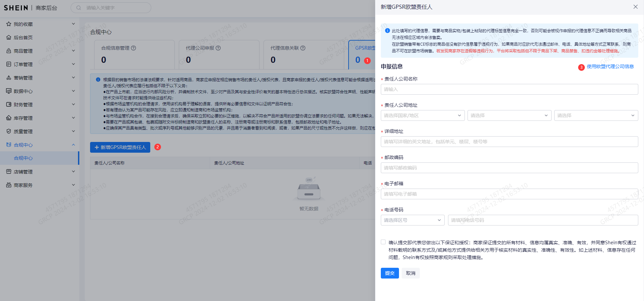Click the home icon beside 后台首页
The width and height of the screenshot is (644, 301).
coord(9,37)
